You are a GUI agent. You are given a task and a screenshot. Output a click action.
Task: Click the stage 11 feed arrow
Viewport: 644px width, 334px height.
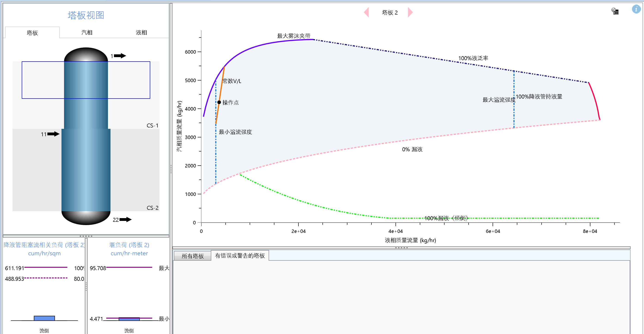(53, 134)
